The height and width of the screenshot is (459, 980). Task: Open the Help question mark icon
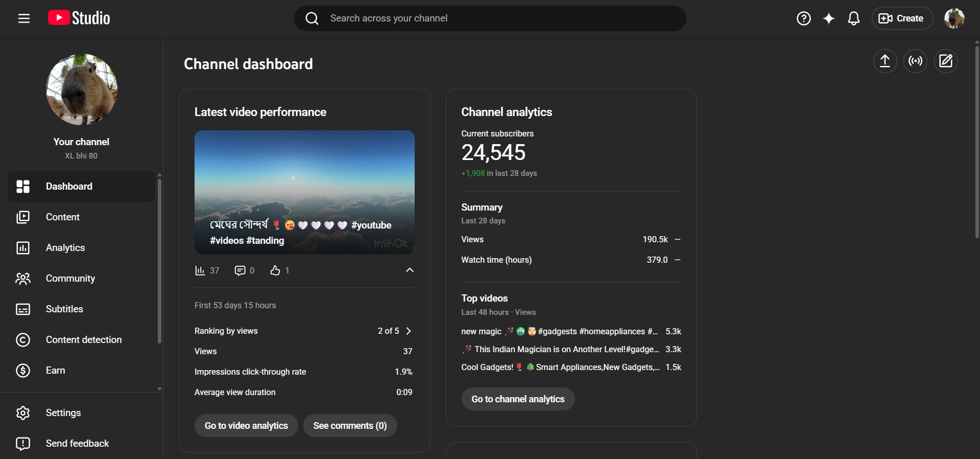tap(803, 18)
